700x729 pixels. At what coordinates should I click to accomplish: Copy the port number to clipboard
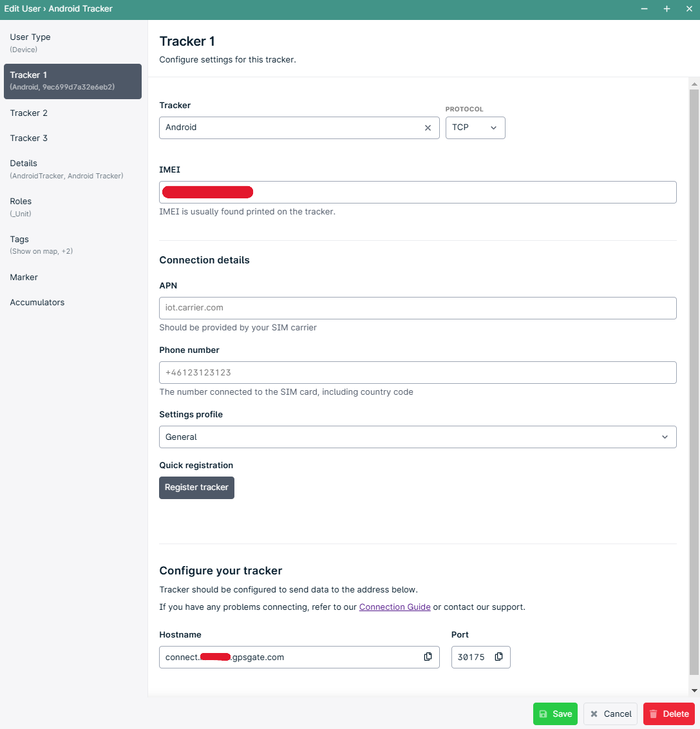pyautogui.click(x=498, y=656)
